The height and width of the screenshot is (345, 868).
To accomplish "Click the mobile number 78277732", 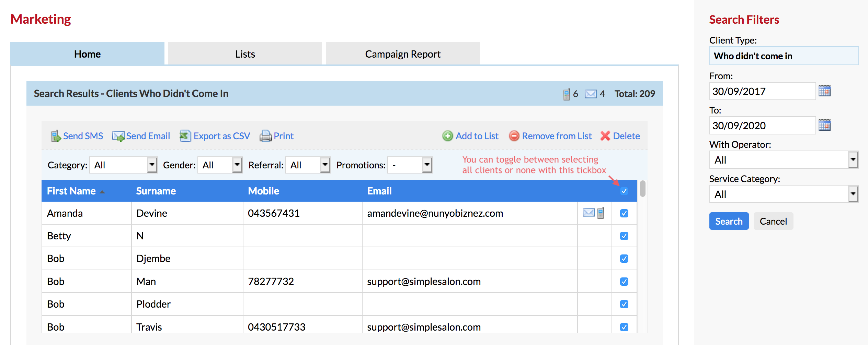I will 271,282.
